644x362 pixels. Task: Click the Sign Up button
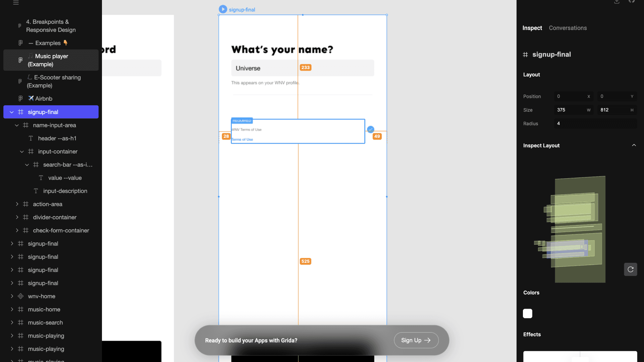tap(416, 340)
